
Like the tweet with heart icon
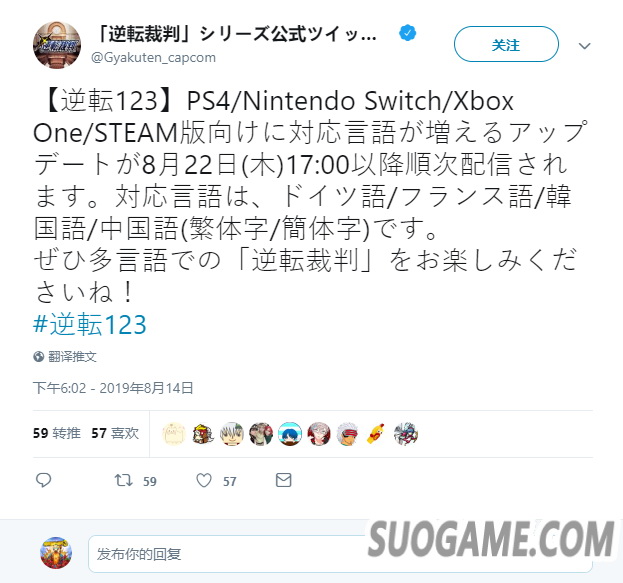click(204, 480)
